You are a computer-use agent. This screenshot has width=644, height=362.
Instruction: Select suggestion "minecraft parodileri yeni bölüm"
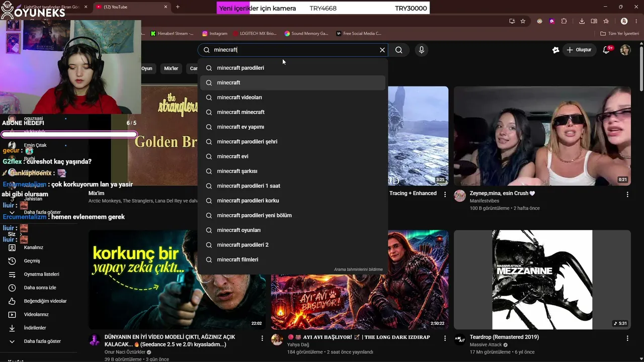click(293, 215)
